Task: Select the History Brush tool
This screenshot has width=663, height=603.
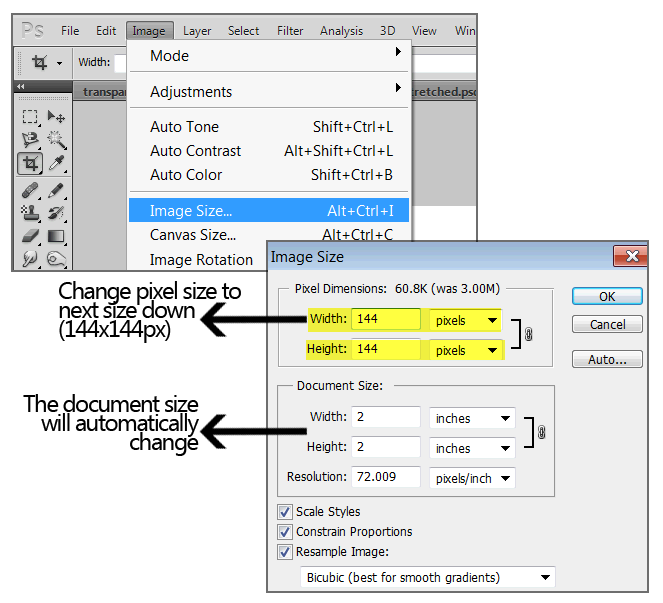Action: coord(56,214)
